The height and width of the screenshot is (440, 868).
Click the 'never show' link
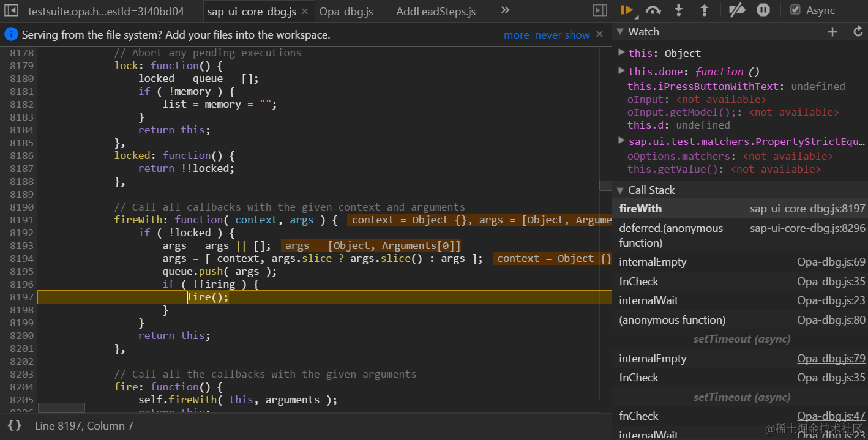562,35
